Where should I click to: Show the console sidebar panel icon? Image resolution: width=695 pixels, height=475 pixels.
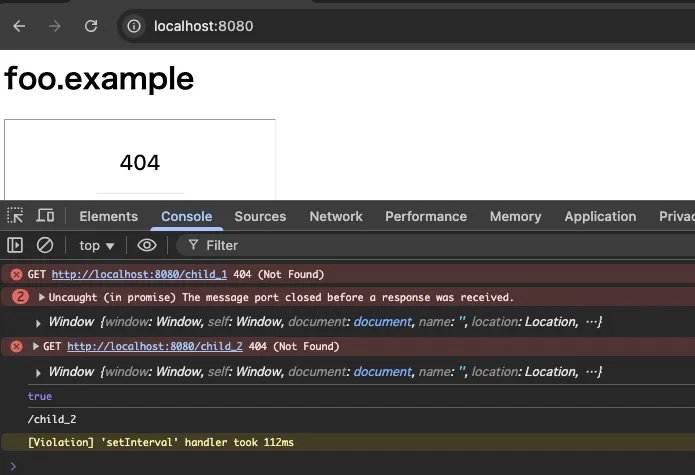click(15, 245)
